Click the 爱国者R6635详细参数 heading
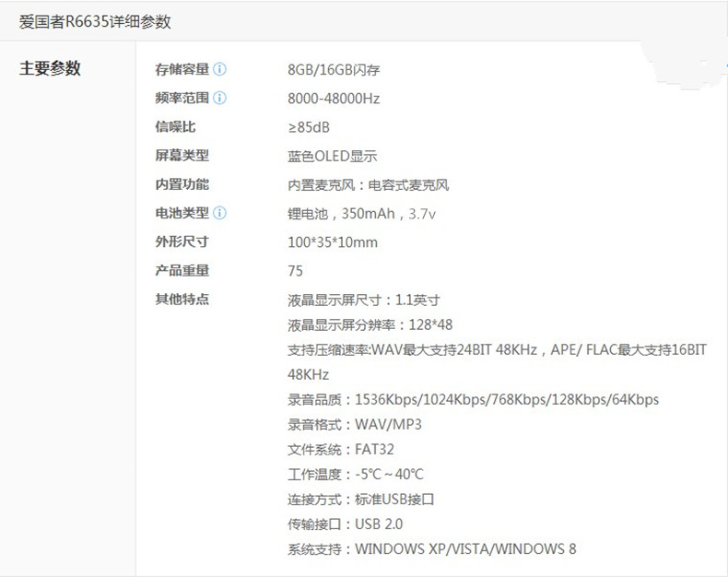The width and height of the screenshot is (728, 577). pos(95,21)
